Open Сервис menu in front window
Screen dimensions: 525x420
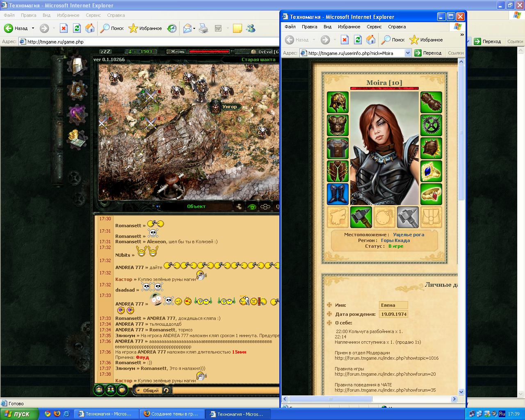click(x=374, y=27)
